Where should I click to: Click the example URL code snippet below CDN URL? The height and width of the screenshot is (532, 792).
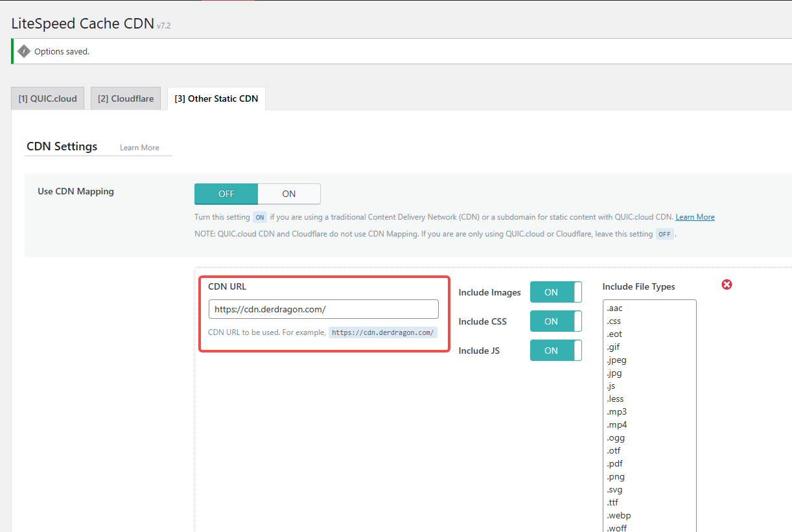click(x=382, y=332)
